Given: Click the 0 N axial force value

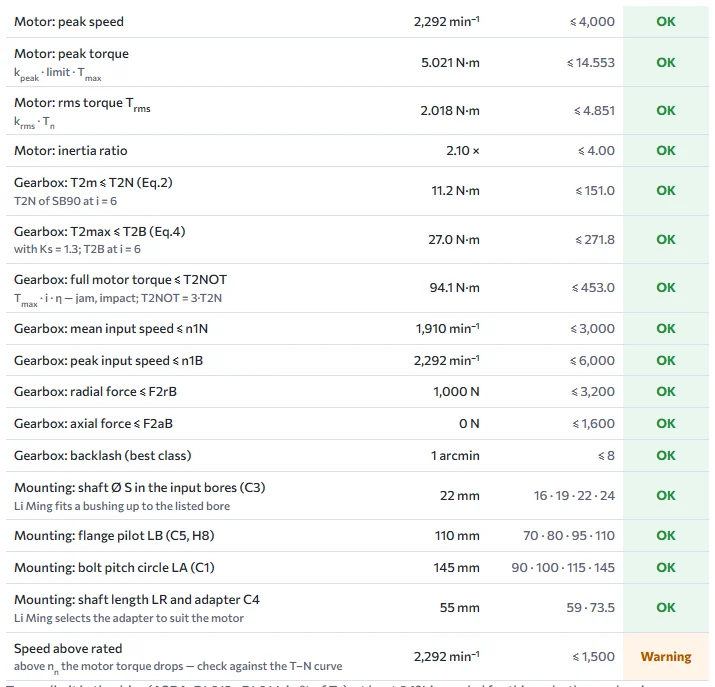Looking at the screenshot, I should [x=469, y=424].
